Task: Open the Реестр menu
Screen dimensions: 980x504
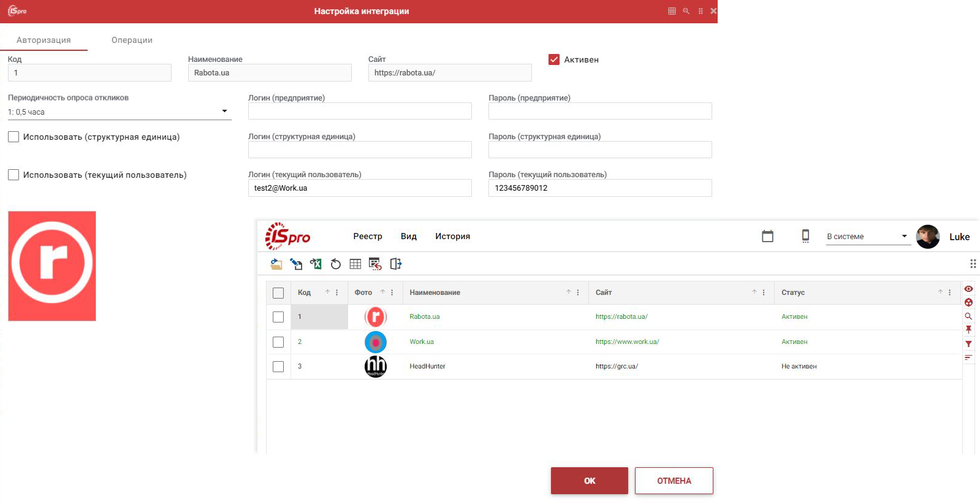Action: point(368,236)
